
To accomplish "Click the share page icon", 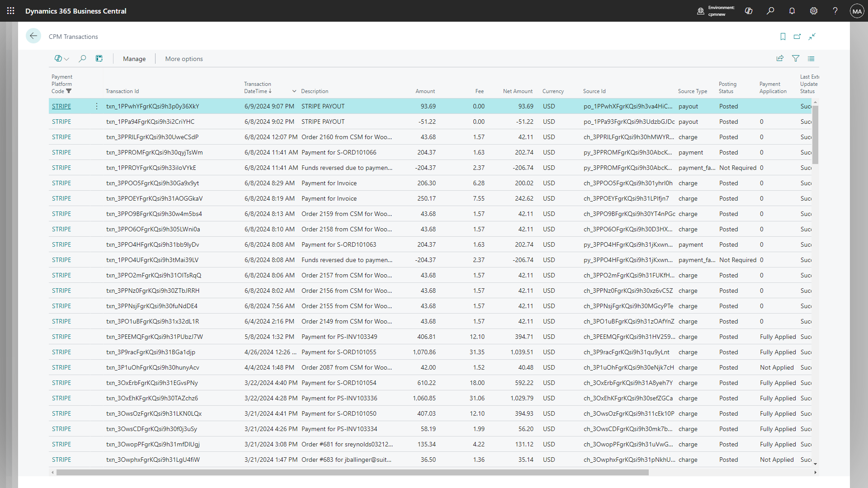I will point(780,59).
